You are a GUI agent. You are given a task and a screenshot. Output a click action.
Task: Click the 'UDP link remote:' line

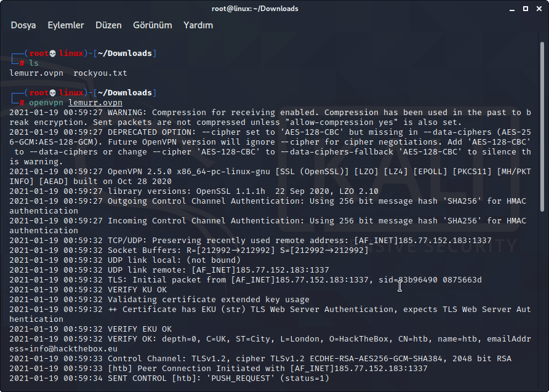(169, 270)
